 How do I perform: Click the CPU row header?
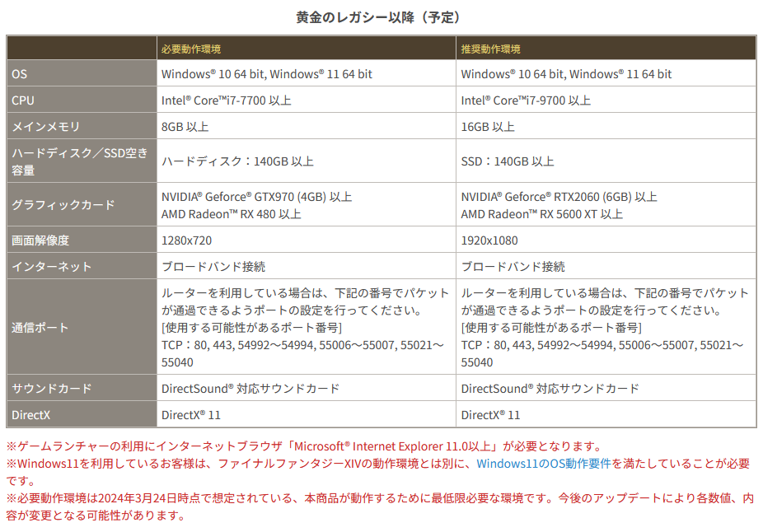click(22, 100)
